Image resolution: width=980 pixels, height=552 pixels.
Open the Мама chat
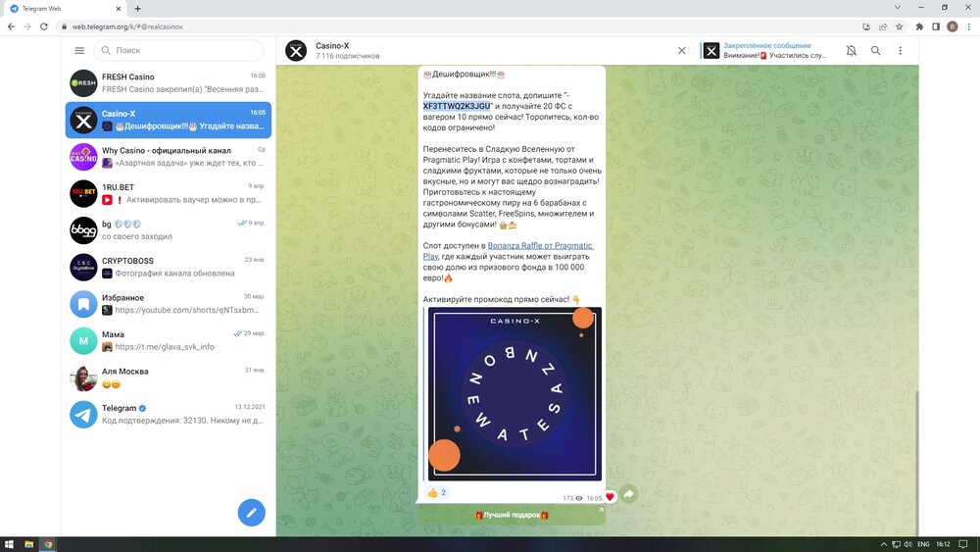coord(169,340)
